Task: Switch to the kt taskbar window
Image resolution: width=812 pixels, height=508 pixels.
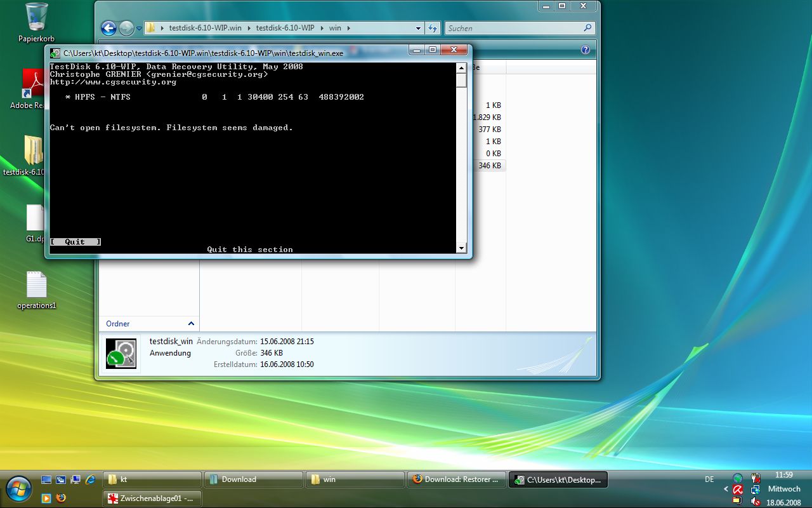Action: [152, 479]
